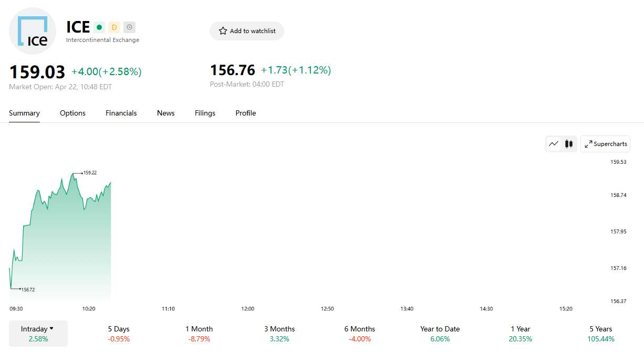Add ICE to watchlist
The width and height of the screenshot is (644, 354).
tap(247, 31)
